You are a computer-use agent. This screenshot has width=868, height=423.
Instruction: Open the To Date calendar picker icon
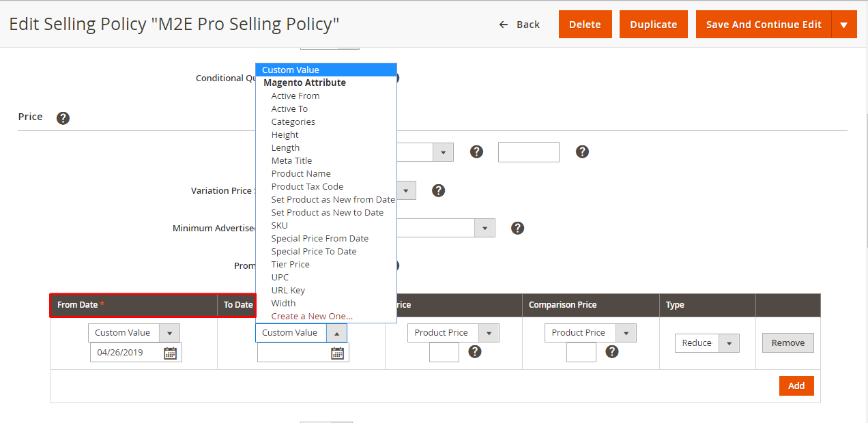pos(337,353)
